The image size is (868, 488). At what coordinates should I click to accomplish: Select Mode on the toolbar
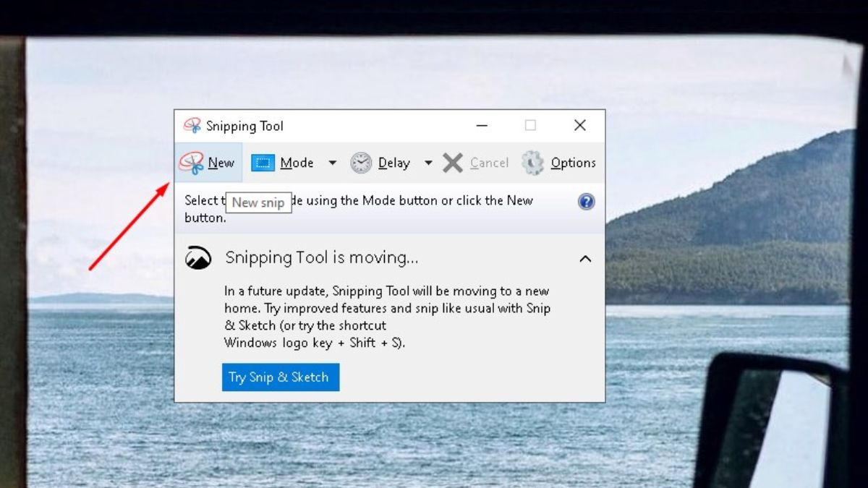297,162
